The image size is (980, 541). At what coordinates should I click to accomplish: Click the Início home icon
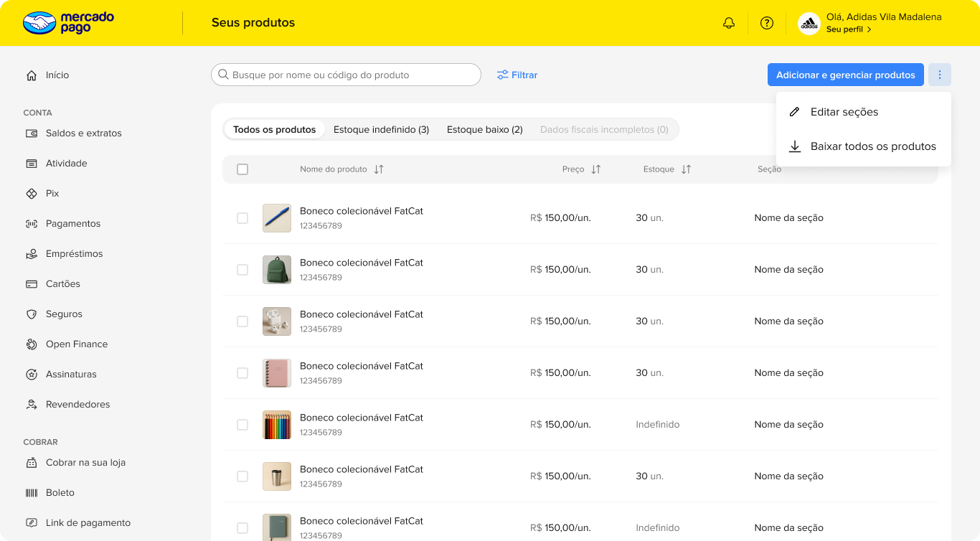32,75
